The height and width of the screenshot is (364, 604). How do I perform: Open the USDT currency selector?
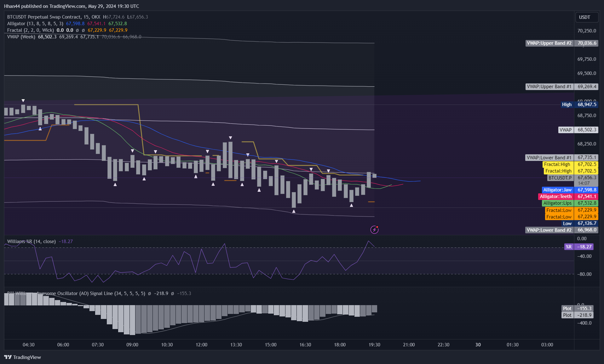[586, 17]
